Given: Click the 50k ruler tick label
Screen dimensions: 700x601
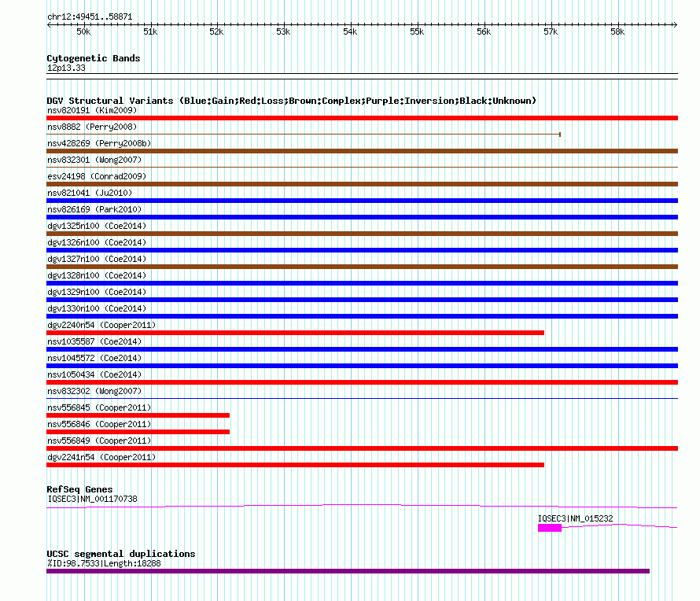Looking at the screenshot, I should [x=83, y=31].
